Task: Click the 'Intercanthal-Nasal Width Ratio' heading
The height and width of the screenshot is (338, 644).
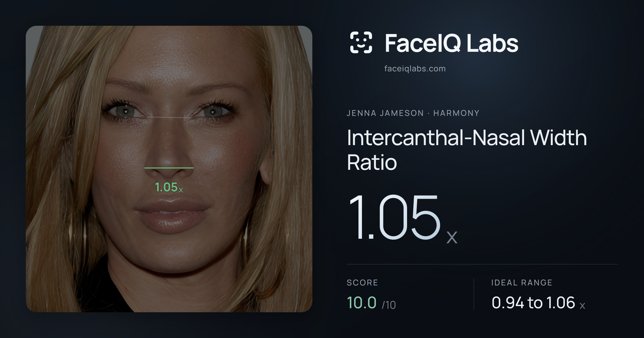Action: [x=467, y=150]
